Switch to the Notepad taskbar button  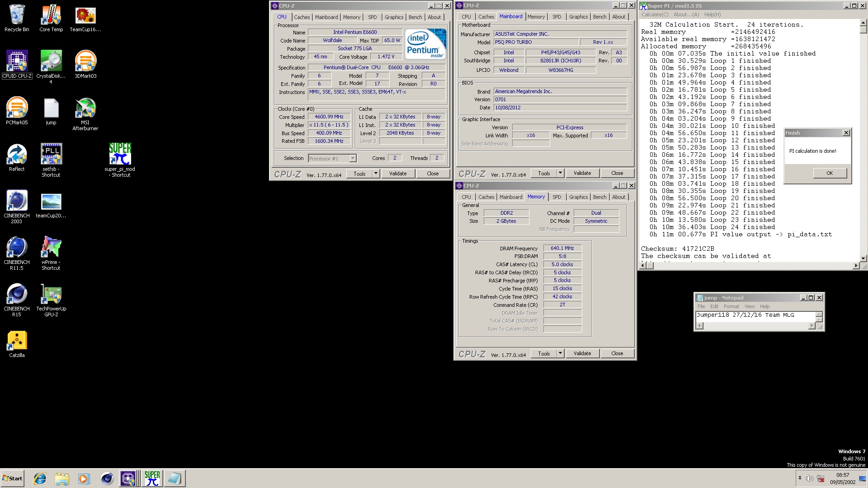point(175,479)
